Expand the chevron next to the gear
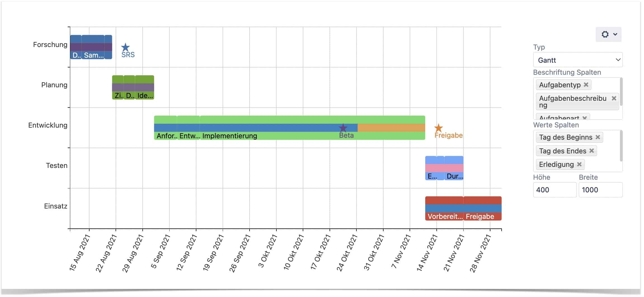 (615, 34)
